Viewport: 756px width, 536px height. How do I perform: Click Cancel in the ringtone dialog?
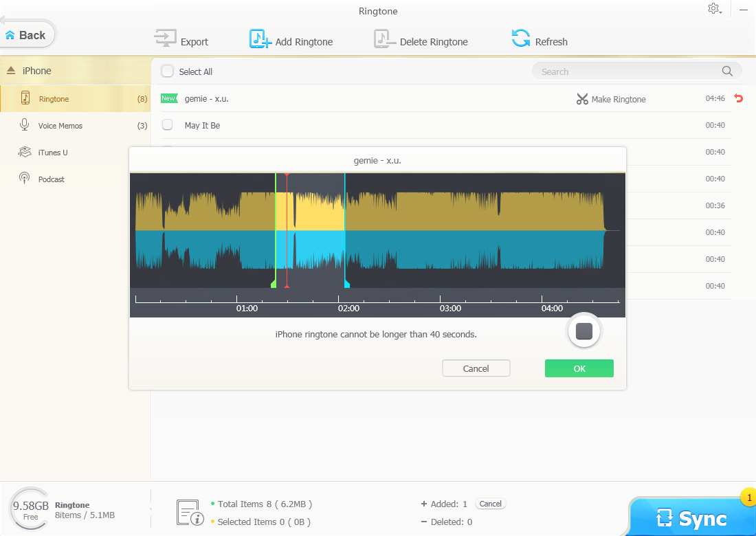point(476,368)
